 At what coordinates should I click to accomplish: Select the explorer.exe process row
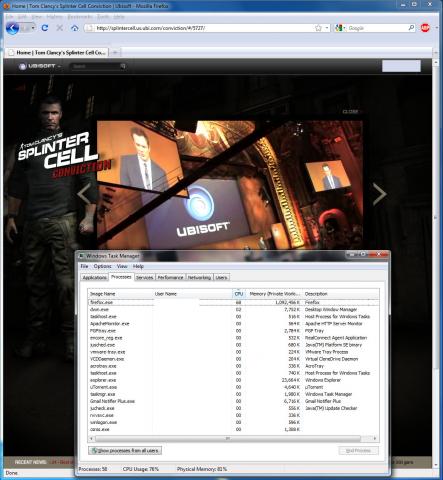point(233,380)
